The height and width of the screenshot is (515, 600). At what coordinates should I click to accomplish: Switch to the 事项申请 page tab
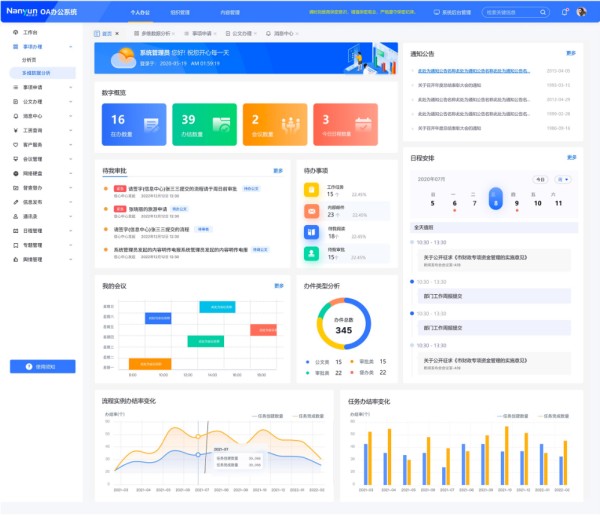[200, 34]
